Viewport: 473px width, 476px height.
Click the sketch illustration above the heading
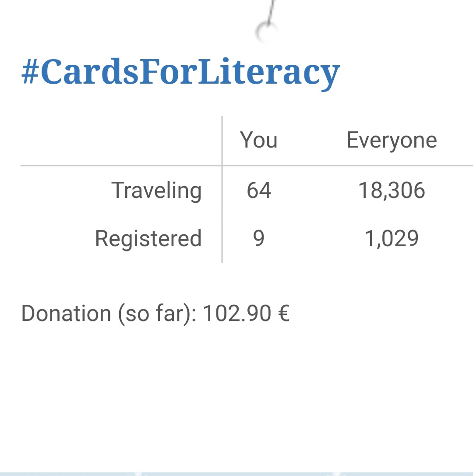(x=267, y=21)
